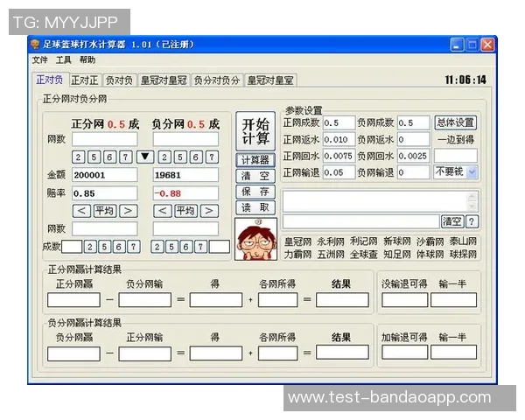Click the app icon in the title bar

35,45
